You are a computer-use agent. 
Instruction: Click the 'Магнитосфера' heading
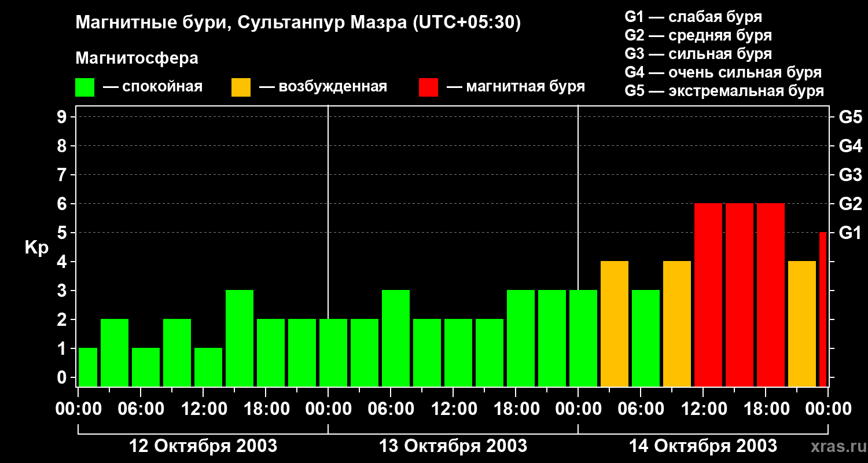(x=137, y=58)
